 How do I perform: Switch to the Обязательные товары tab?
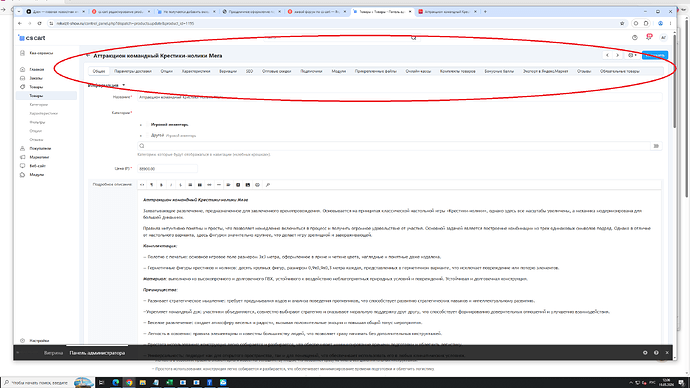tap(620, 71)
